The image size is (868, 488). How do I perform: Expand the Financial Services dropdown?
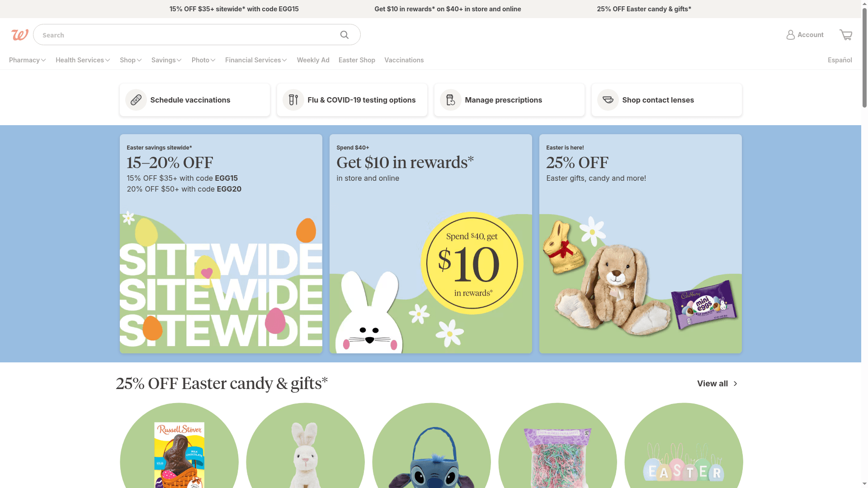click(256, 60)
